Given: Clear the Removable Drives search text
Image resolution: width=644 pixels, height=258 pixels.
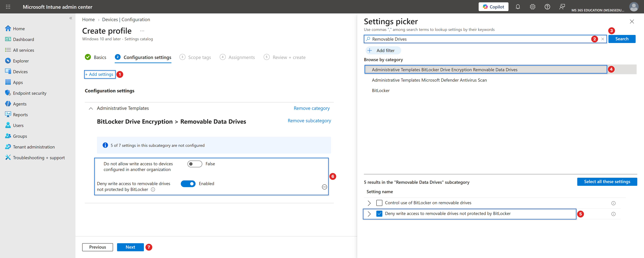Looking at the screenshot, I should (x=603, y=39).
